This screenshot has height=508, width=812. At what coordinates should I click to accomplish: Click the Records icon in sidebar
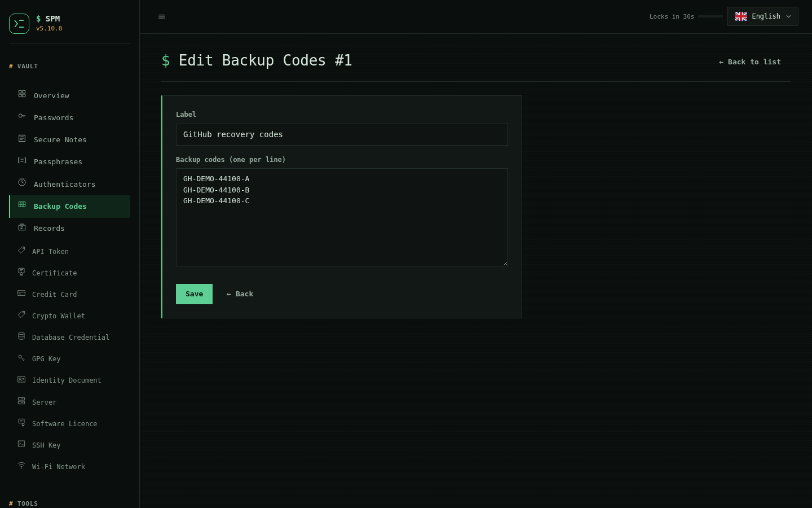point(22,227)
